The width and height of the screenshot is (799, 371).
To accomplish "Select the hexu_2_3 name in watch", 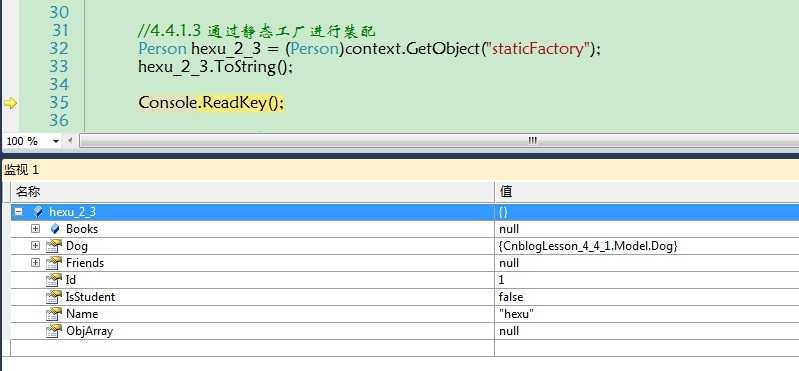I will [x=72, y=212].
